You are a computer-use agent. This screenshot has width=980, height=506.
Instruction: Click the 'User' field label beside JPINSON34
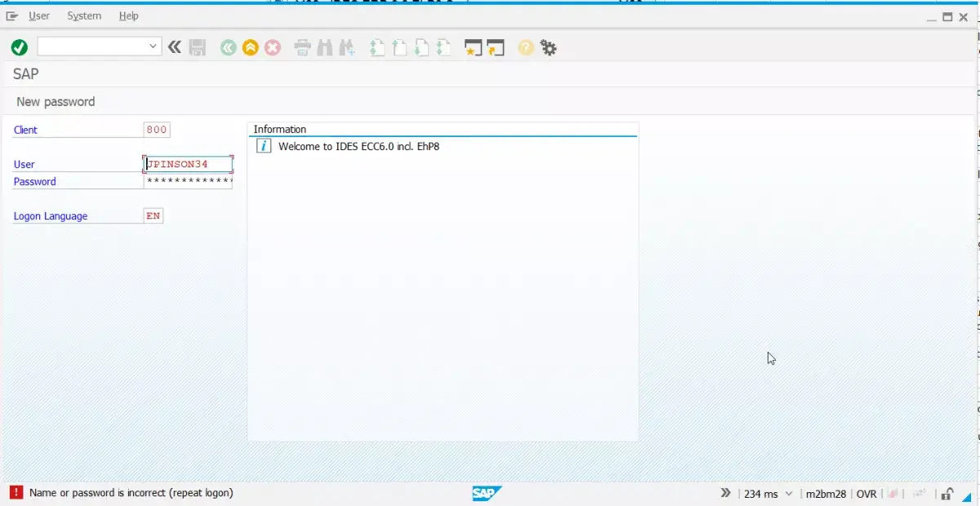pyautogui.click(x=24, y=164)
